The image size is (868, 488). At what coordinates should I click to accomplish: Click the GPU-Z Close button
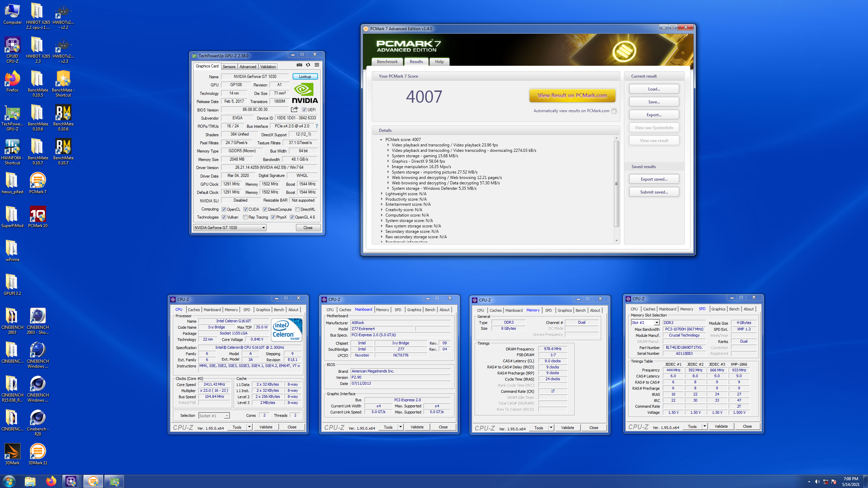coord(308,228)
